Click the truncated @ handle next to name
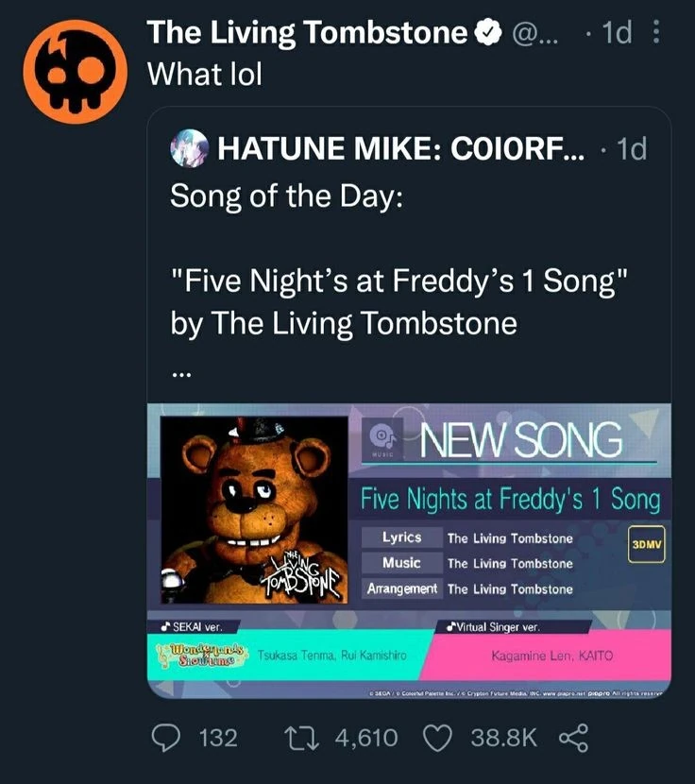 534,34
